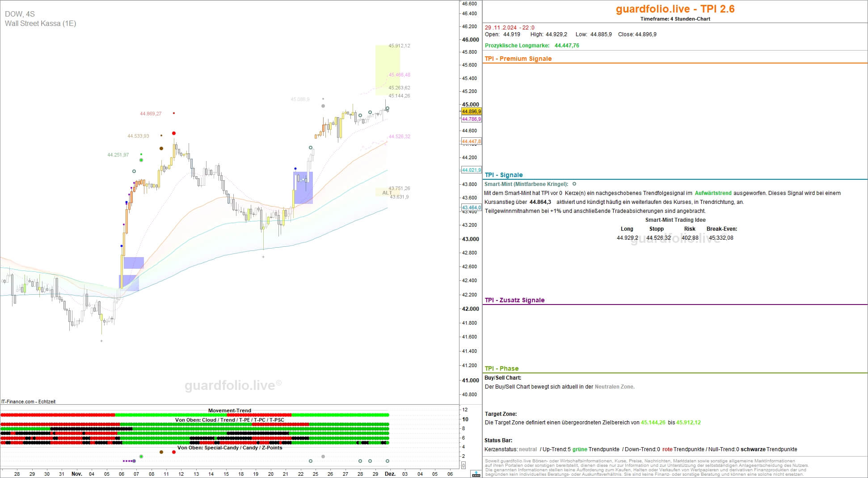Click the Long value 44.929,2 in the trading idea
The image size is (868, 478).
(627, 238)
